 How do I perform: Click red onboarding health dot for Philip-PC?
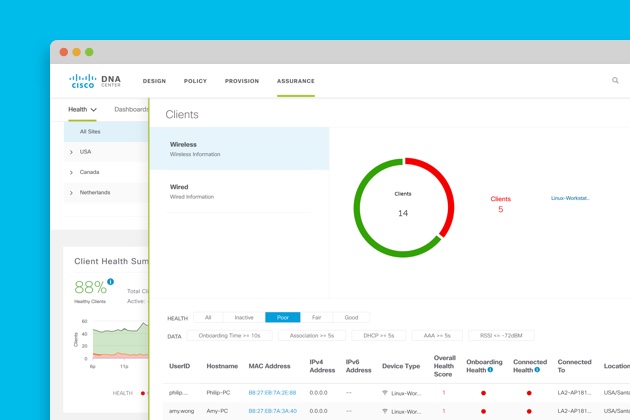[x=483, y=393]
